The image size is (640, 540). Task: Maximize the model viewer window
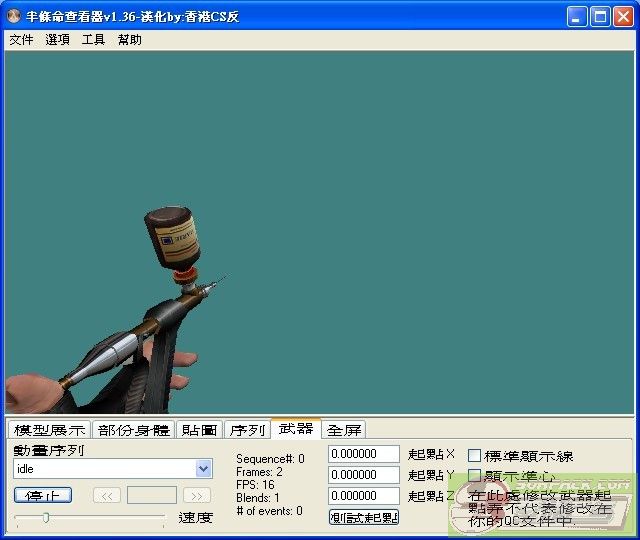pos(600,17)
